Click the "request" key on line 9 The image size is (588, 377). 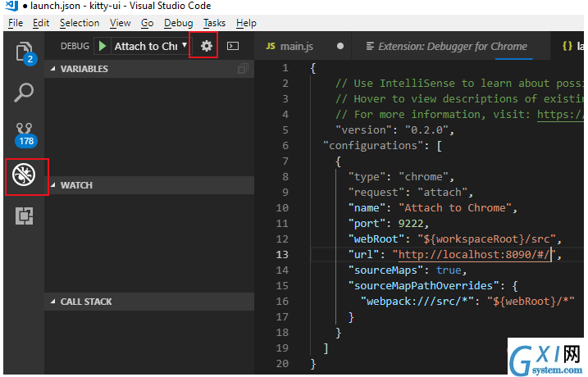(376, 193)
